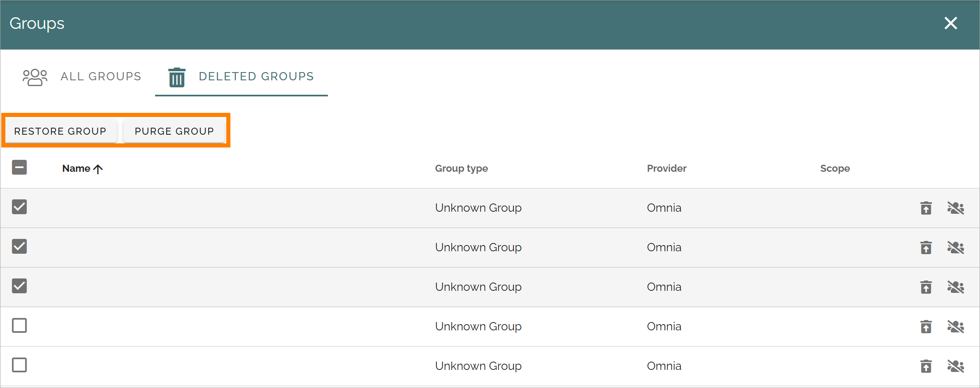Check the fifth group row checkbox
Image resolution: width=980 pixels, height=388 pixels.
[x=19, y=365]
